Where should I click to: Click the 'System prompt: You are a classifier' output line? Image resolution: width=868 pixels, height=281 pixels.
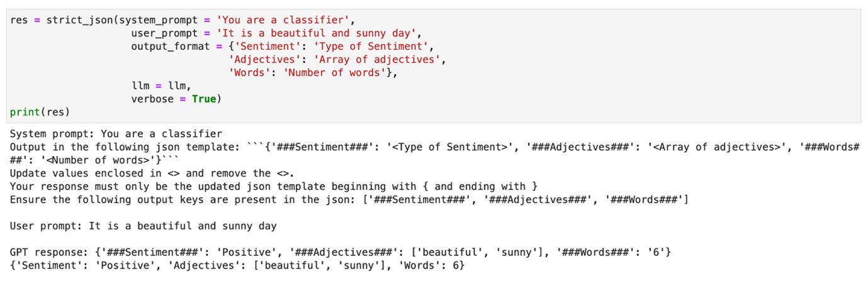[116, 134]
